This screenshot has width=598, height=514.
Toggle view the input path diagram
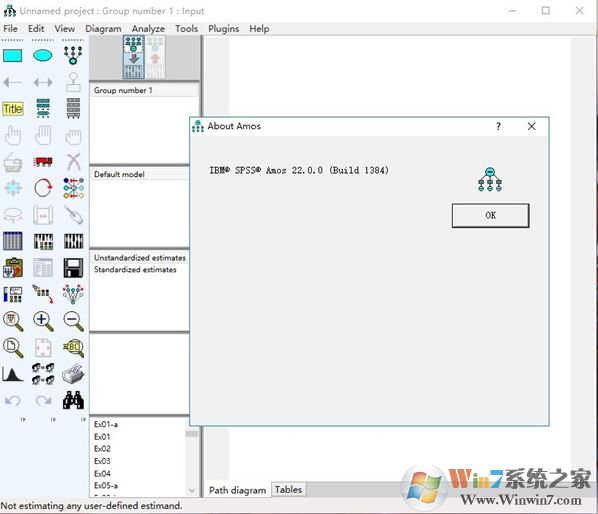[133, 57]
